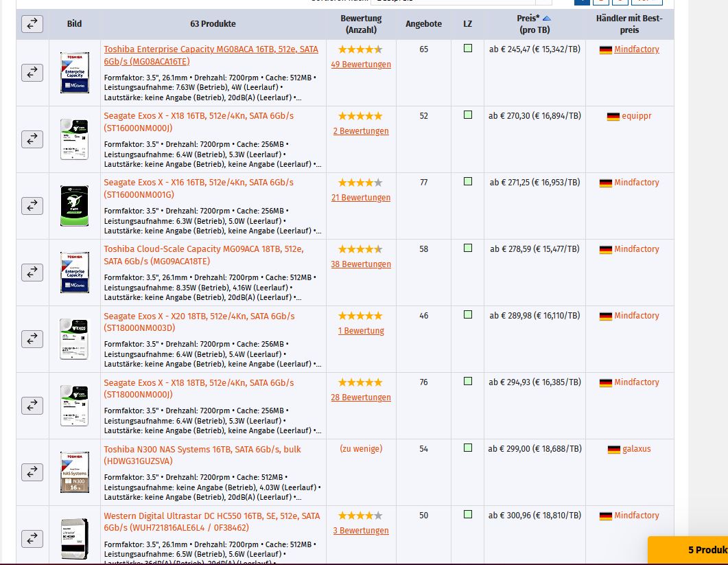Tick LZ checkbox for Toshiba N300 16TB
This screenshot has width=728, height=565.
[468, 448]
